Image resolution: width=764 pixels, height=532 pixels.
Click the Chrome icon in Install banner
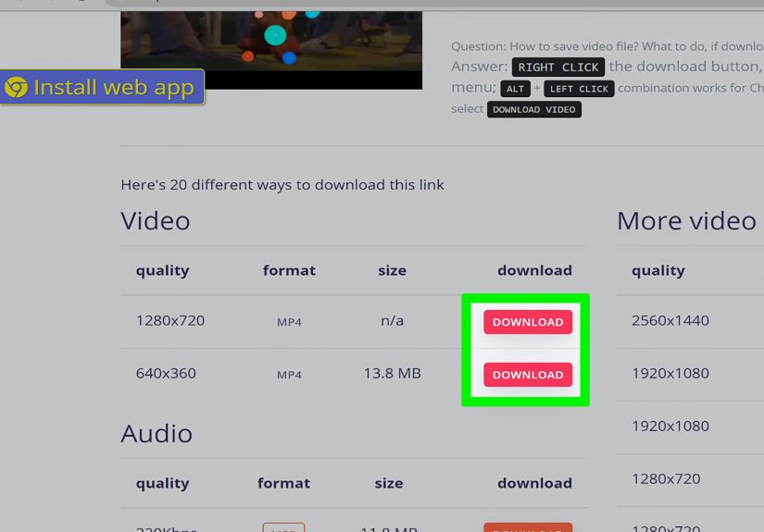(x=16, y=88)
